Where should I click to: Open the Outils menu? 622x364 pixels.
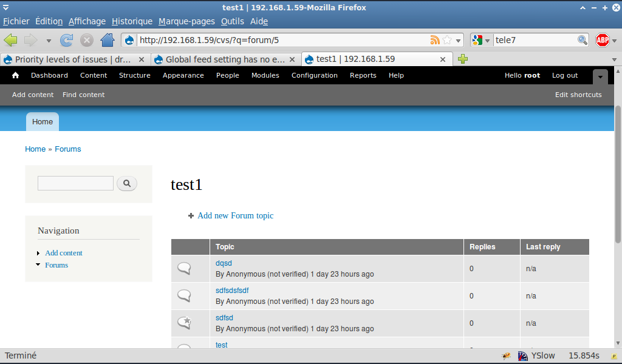pos(233,21)
